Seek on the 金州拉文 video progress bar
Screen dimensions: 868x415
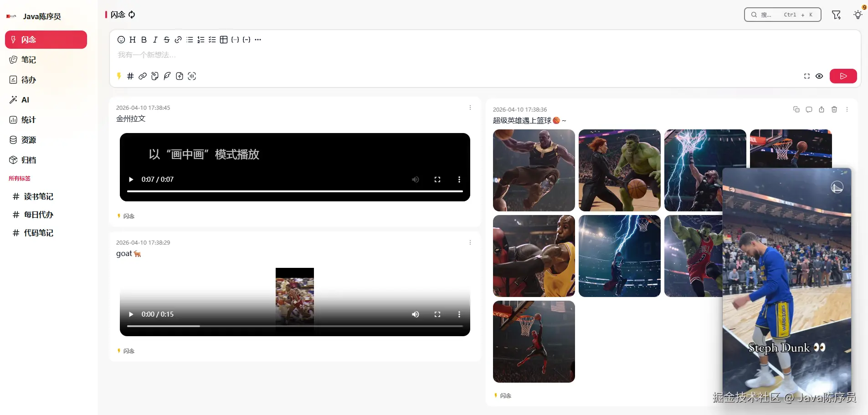[x=295, y=191]
